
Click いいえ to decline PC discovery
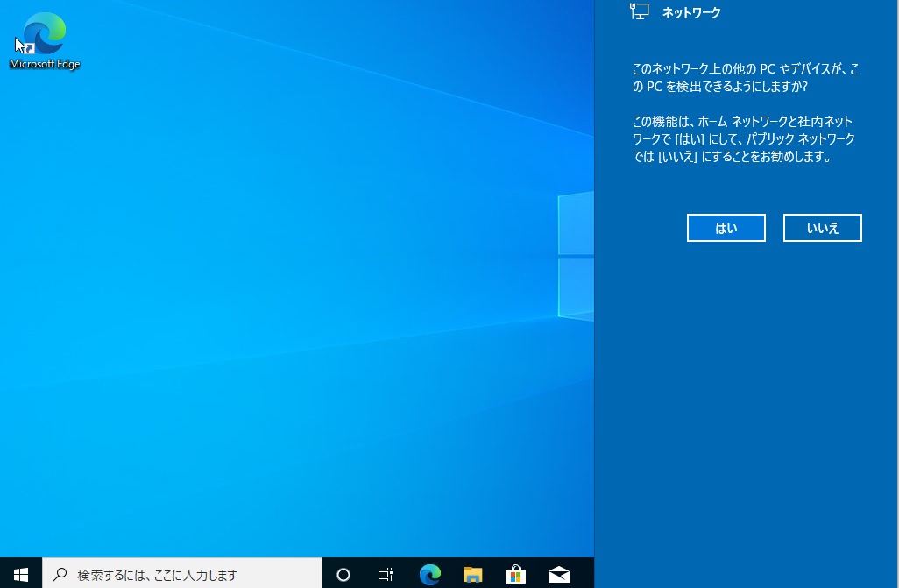[822, 228]
